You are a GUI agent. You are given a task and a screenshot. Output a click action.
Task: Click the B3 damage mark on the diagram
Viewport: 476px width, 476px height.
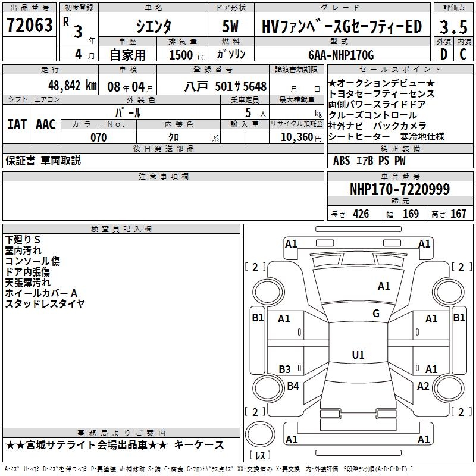point(284,369)
